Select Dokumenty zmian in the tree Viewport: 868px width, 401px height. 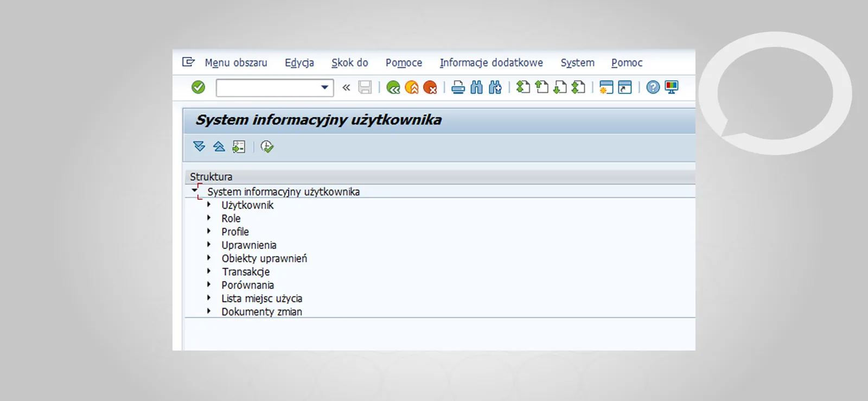(x=261, y=312)
